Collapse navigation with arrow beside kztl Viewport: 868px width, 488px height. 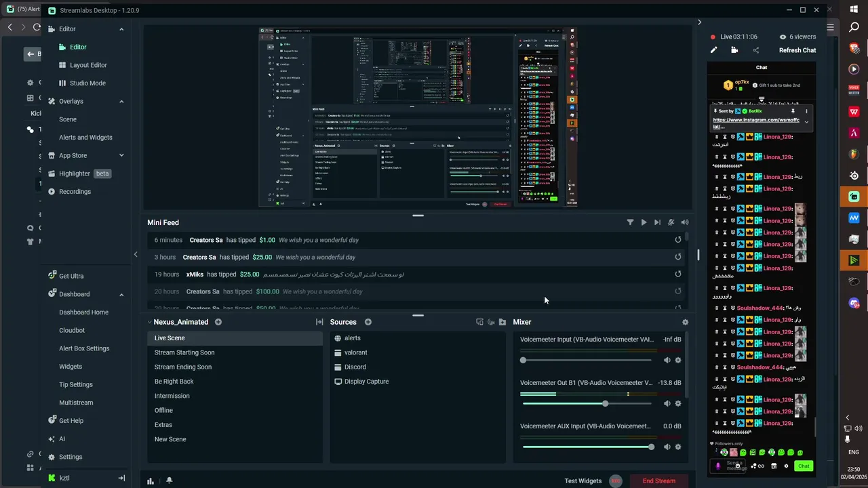121,479
